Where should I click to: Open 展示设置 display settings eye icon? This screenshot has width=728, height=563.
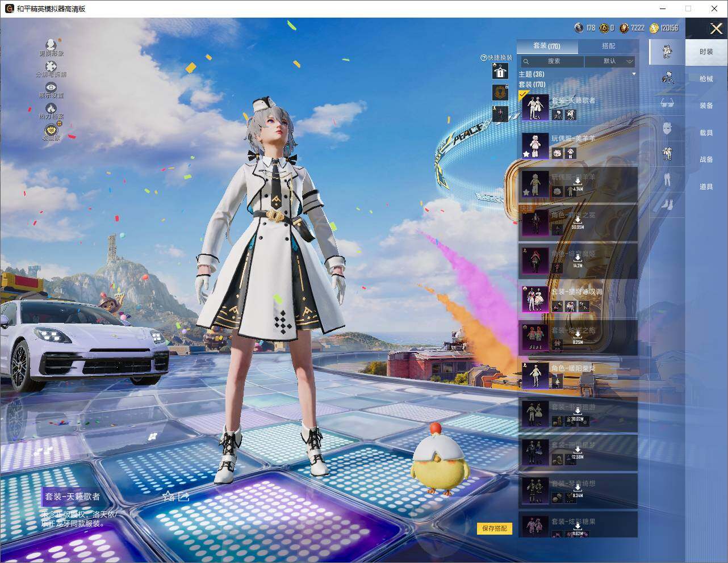pos(51,87)
